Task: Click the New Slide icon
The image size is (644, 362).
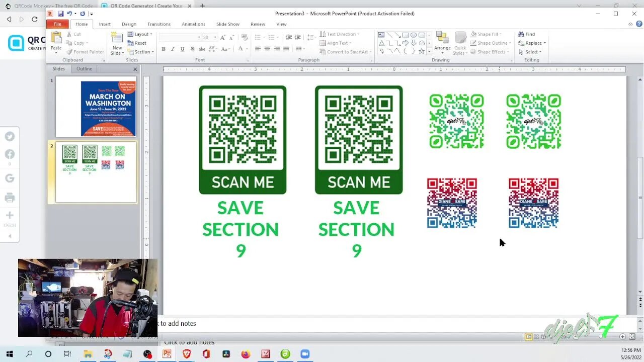Action: tap(117, 38)
